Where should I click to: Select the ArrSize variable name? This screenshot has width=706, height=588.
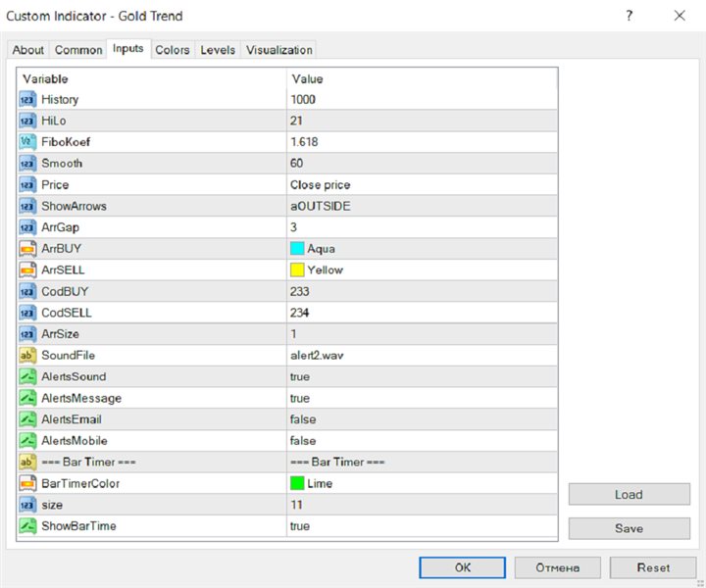61,334
